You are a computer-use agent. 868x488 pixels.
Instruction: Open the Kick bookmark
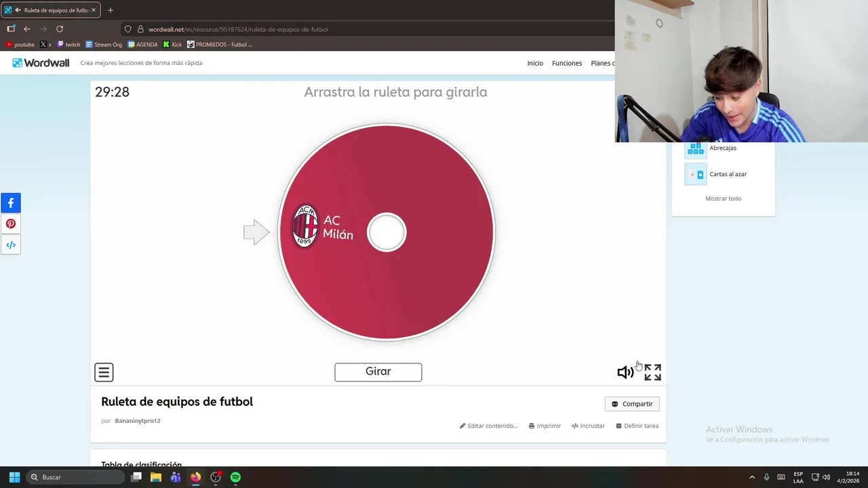click(172, 45)
